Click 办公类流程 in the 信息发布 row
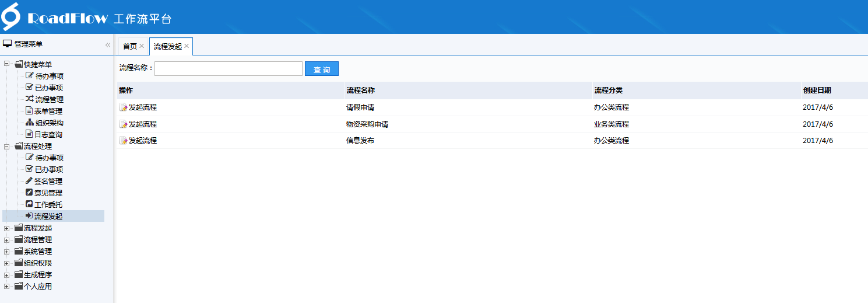Viewport: 868px width, 303px height. point(612,141)
